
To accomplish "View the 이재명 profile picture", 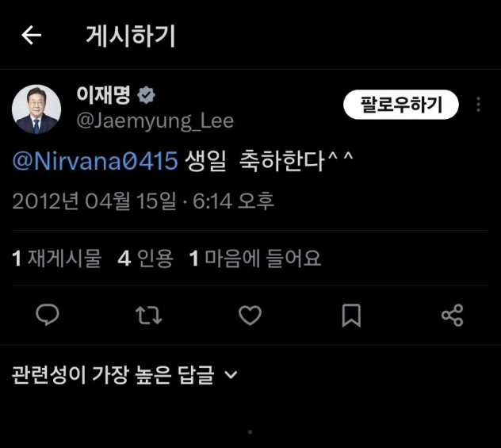I will tap(36, 109).
